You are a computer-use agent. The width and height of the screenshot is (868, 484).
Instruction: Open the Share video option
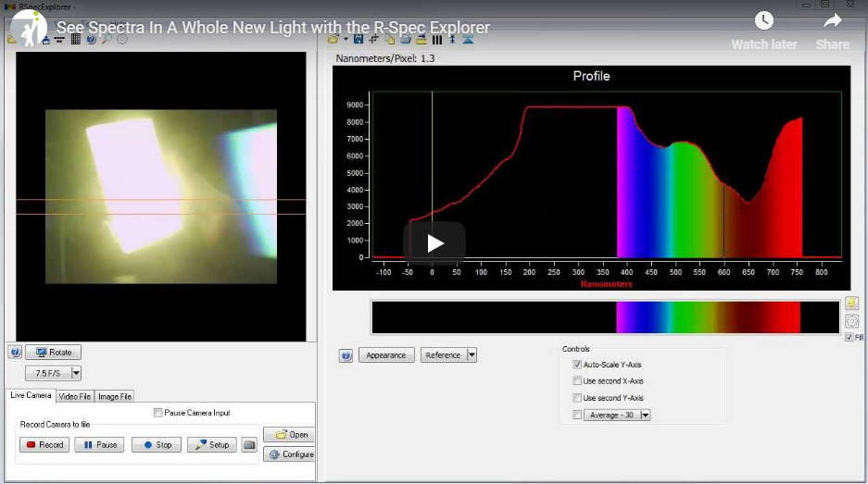click(x=832, y=31)
